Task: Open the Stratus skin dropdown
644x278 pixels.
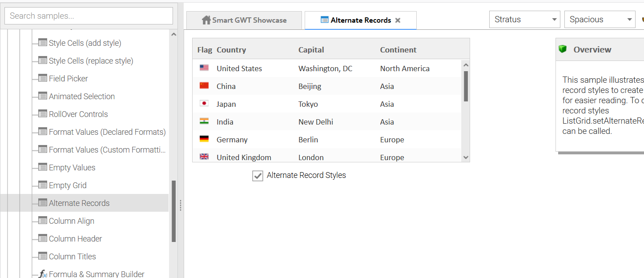Action: click(x=524, y=20)
